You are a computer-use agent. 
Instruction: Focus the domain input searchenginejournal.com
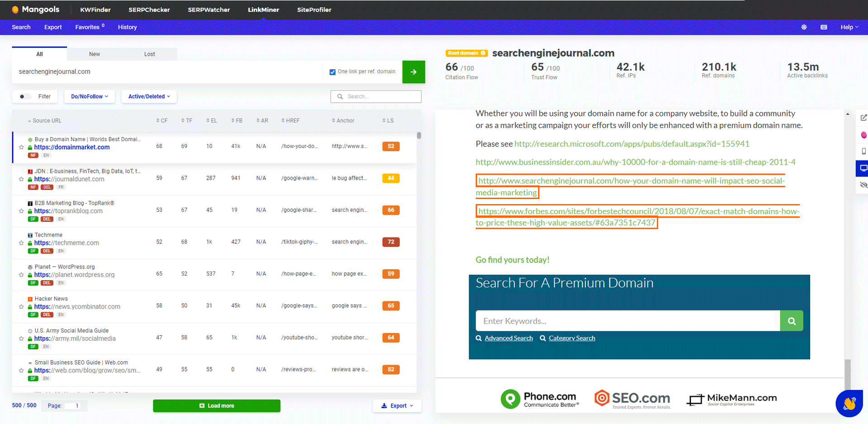(x=167, y=72)
